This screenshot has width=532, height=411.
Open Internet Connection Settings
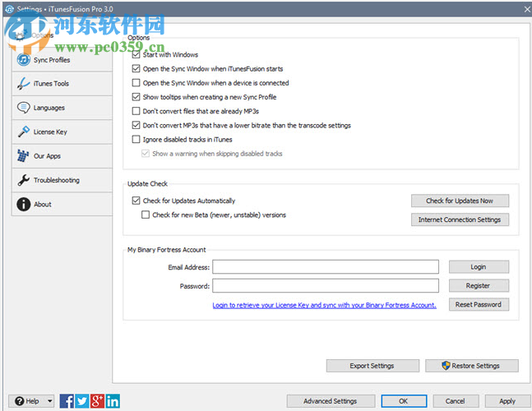tap(460, 219)
